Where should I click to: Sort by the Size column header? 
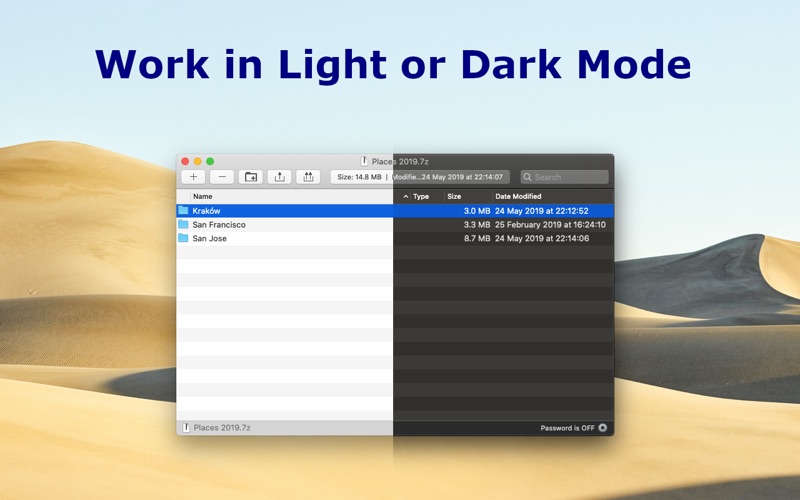(454, 196)
